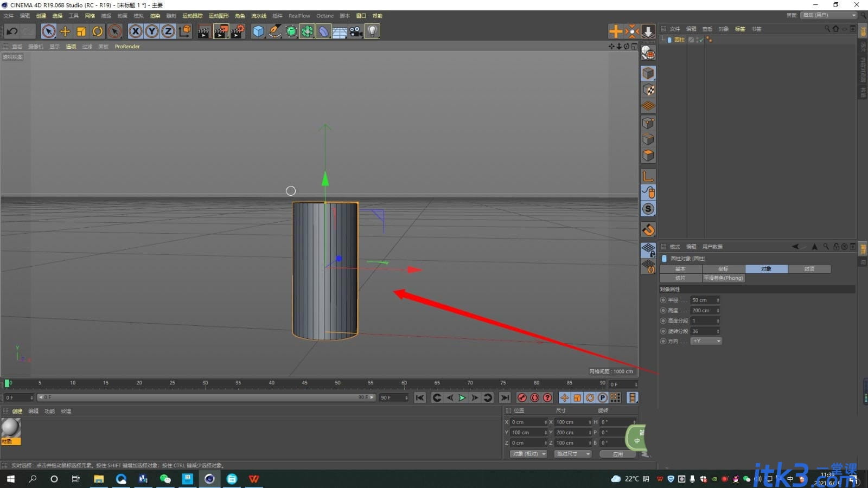Toggle the Y axis lock
The width and height of the screenshot is (868, 488).
[152, 31]
